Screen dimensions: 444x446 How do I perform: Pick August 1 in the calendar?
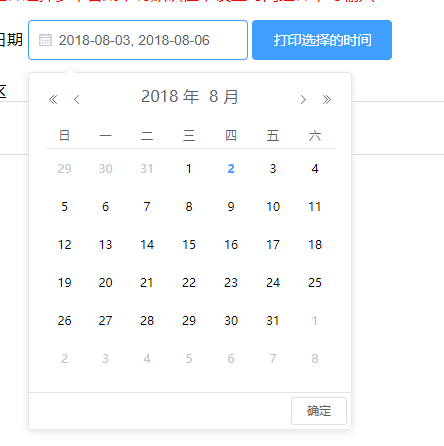coord(189,169)
